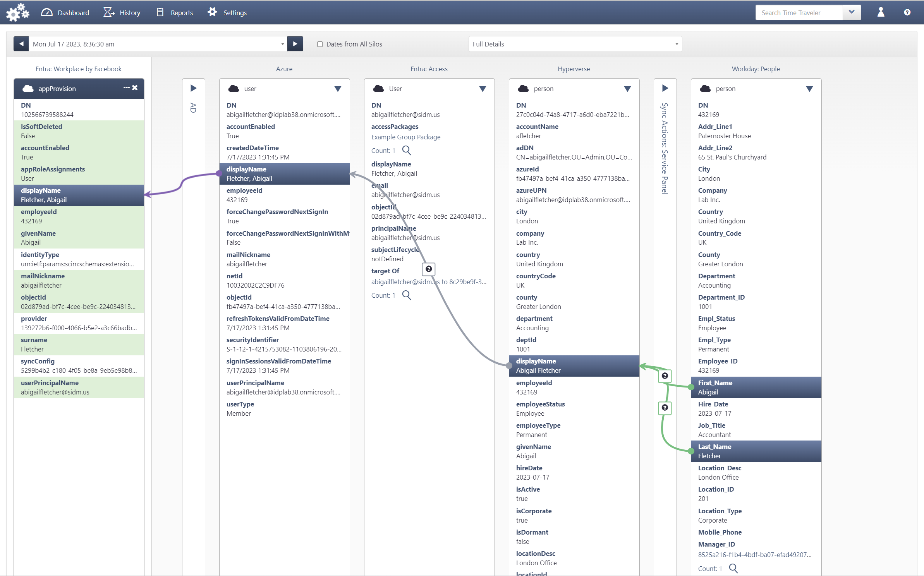Image resolution: width=924 pixels, height=576 pixels.
Task: Expand the Sync Actions Service Panel
Action: coord(665,88)
